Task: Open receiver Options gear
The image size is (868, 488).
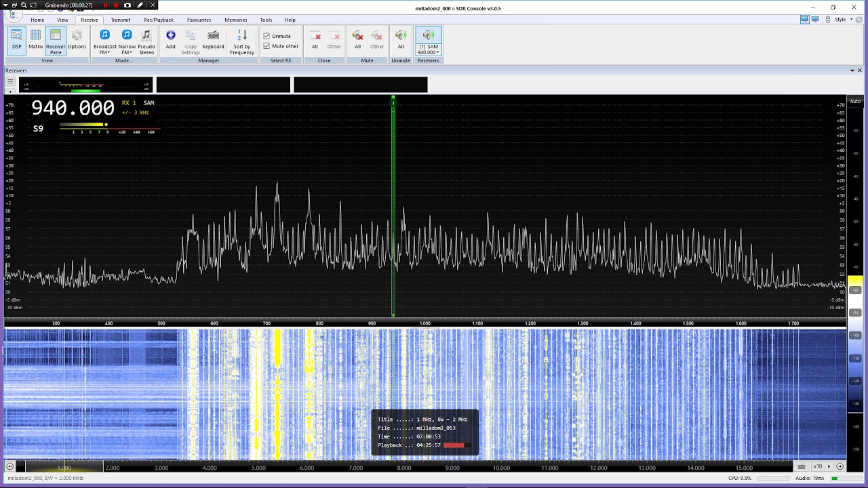Action: [77, 41]
